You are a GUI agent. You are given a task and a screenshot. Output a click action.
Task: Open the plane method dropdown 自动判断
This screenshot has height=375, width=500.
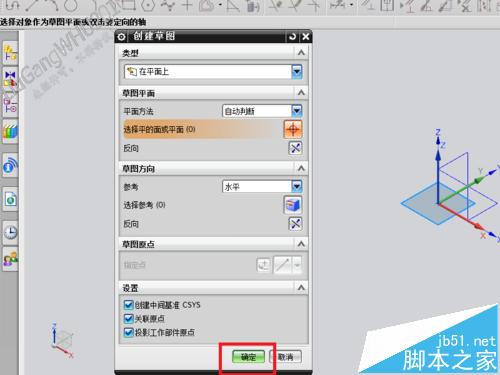click(262, 111)
